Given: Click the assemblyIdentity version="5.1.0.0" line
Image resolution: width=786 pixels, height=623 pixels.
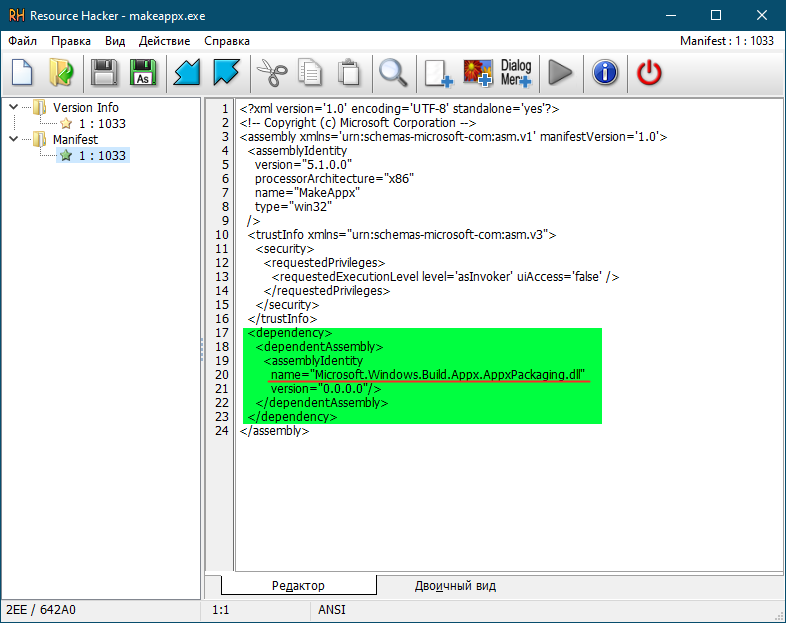Looking at the screenshot, I should point(303,164).
